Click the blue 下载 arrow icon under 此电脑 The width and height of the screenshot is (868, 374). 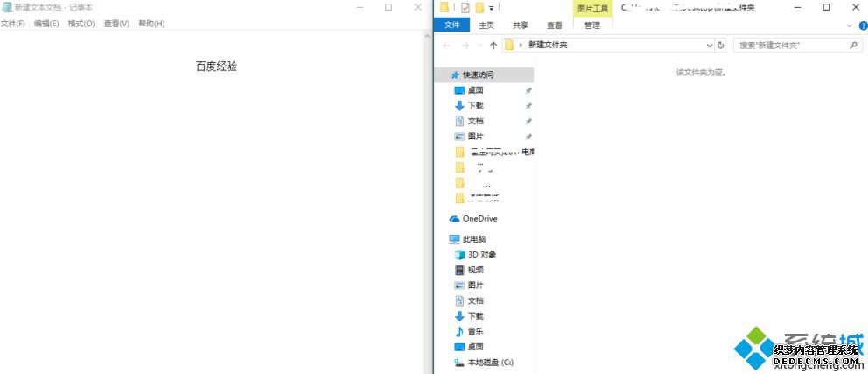pos(458,316)
